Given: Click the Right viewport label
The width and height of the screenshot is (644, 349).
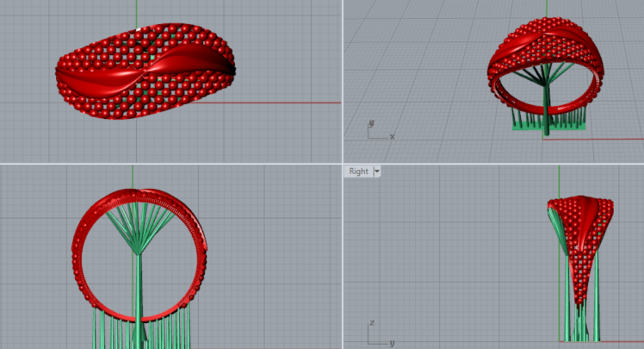Looking at the screenshot, I should 358,171.
